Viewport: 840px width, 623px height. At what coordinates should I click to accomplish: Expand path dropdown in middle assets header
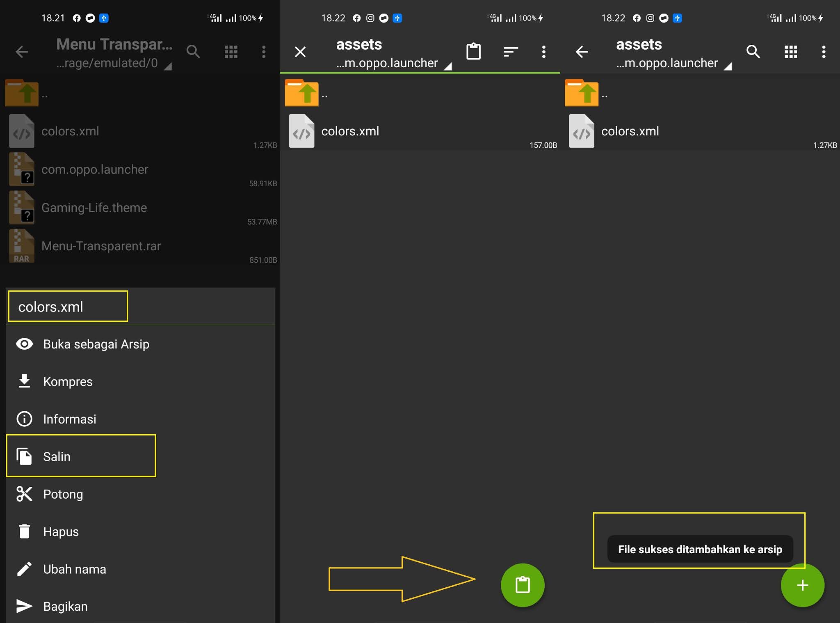tap(448, 66)
